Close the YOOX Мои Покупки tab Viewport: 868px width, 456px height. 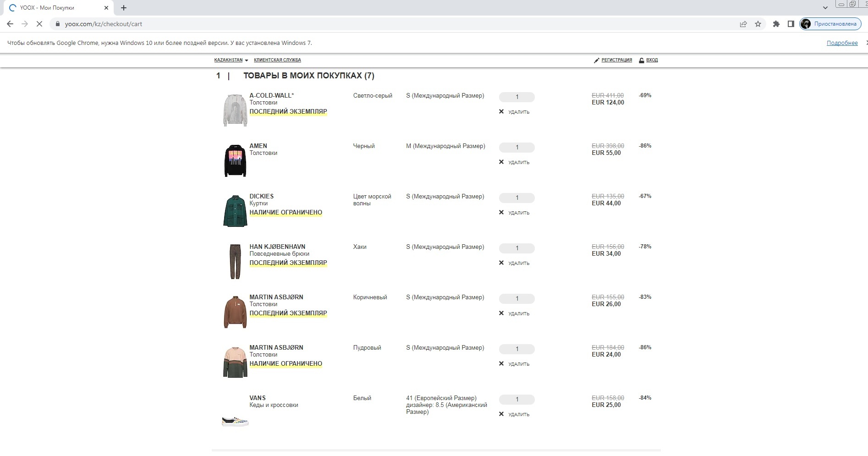pyautogui.click(x=106, y=8)
